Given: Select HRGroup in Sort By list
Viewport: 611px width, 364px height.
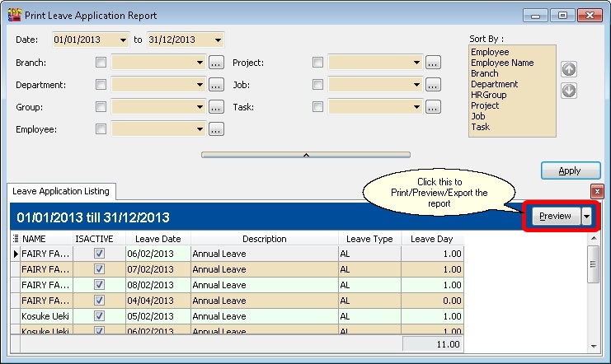Looking at the screenshot, I should click(489, 95).
